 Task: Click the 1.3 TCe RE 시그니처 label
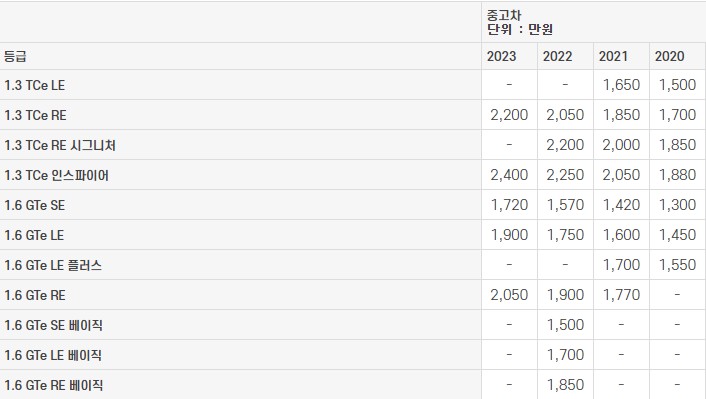(60, 145)
